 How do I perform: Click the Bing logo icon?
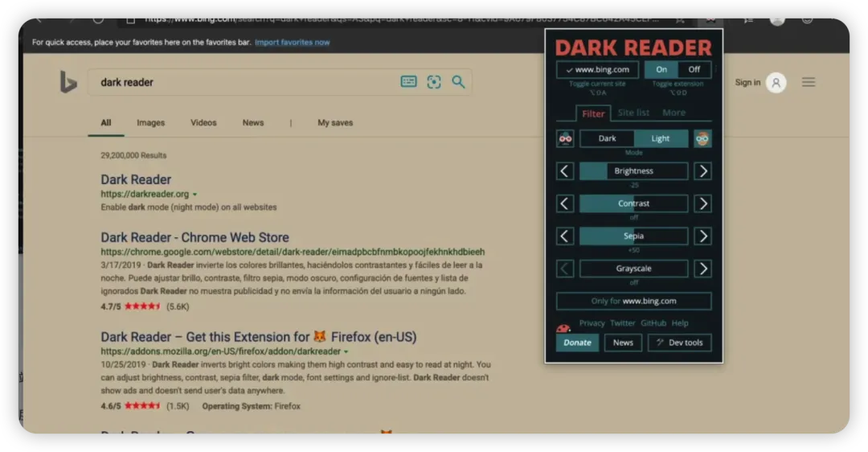[x=68, y=83]
